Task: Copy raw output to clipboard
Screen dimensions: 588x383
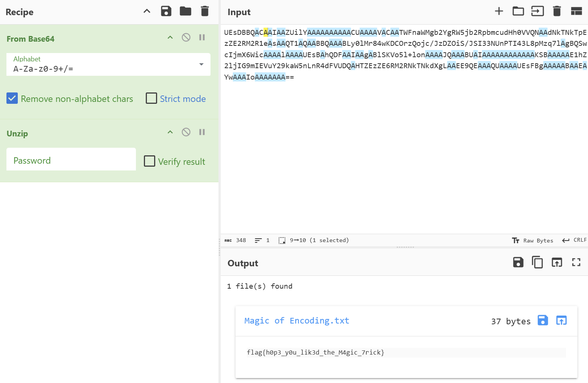Action: click(537, 262)
